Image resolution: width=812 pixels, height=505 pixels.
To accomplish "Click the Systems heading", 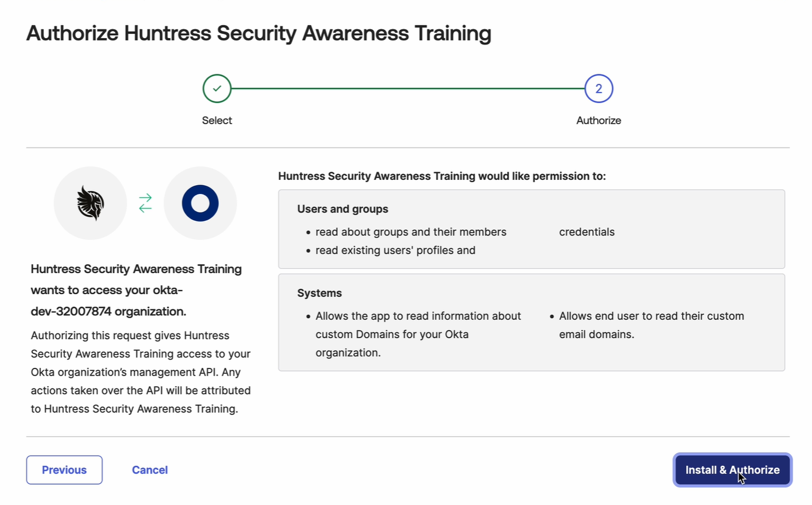I will 320,293.
